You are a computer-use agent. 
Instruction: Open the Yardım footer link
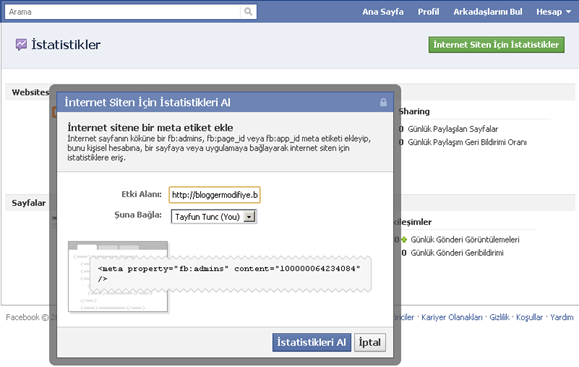tap(562, 317)
